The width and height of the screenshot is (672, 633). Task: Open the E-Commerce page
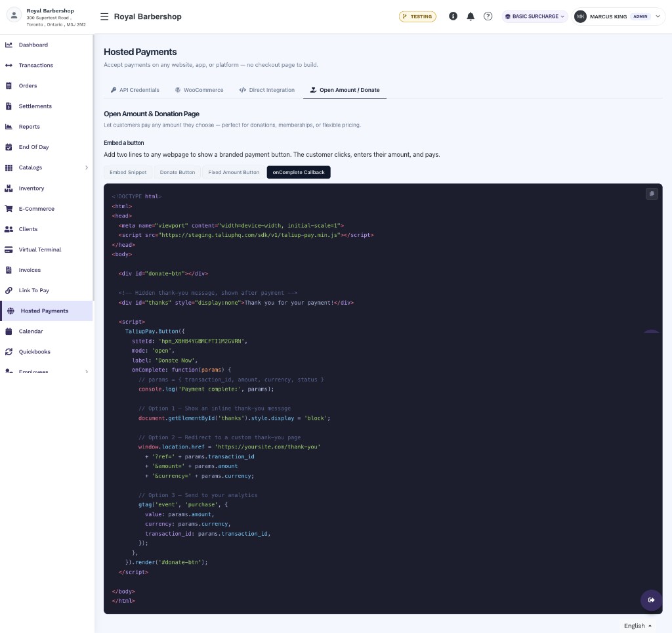[37, 208]
